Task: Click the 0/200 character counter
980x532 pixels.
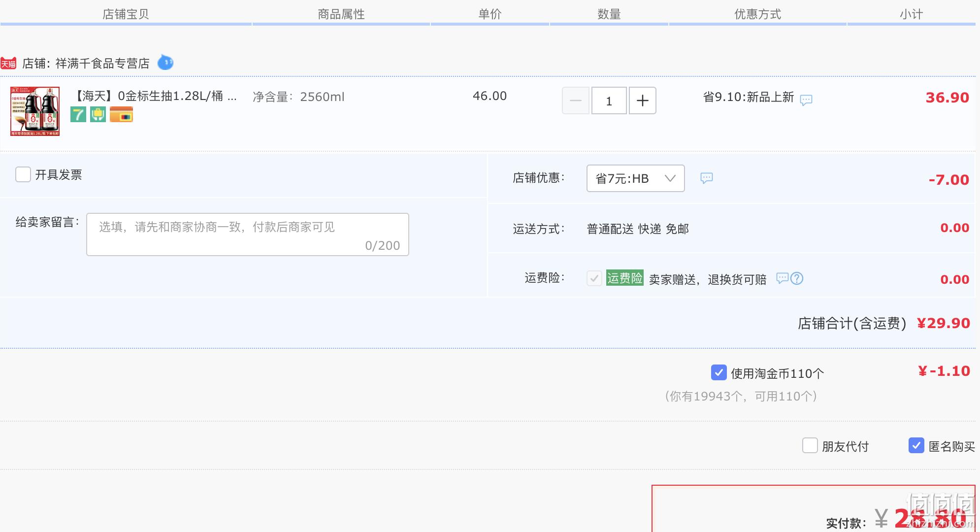Action: point(383,245)
